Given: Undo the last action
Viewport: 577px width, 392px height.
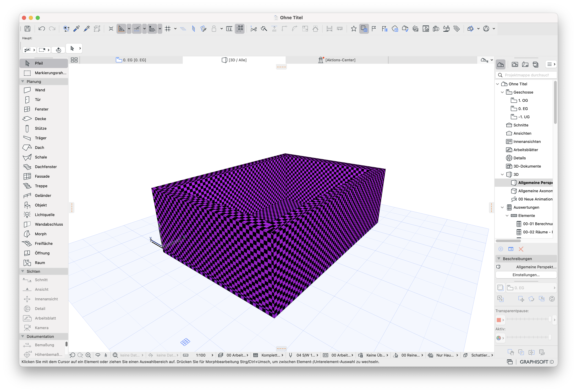Looking at the screenshot, I should (x=41, y=29).
